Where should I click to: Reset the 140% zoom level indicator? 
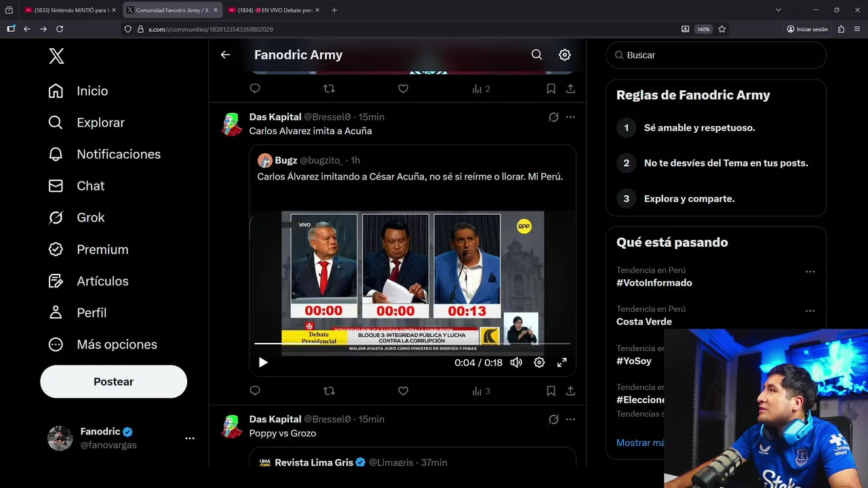(704, 29)
